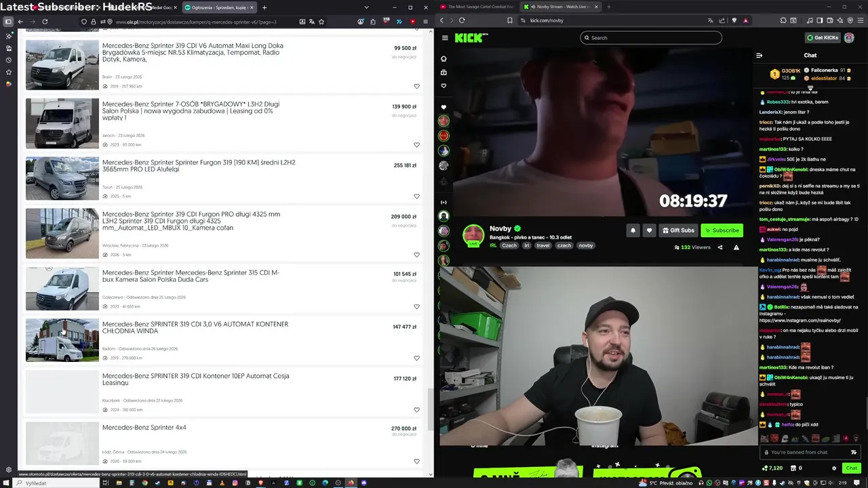Open the Brave browser menu
Screen dimensions: 868x488
(x=860, y=20)
